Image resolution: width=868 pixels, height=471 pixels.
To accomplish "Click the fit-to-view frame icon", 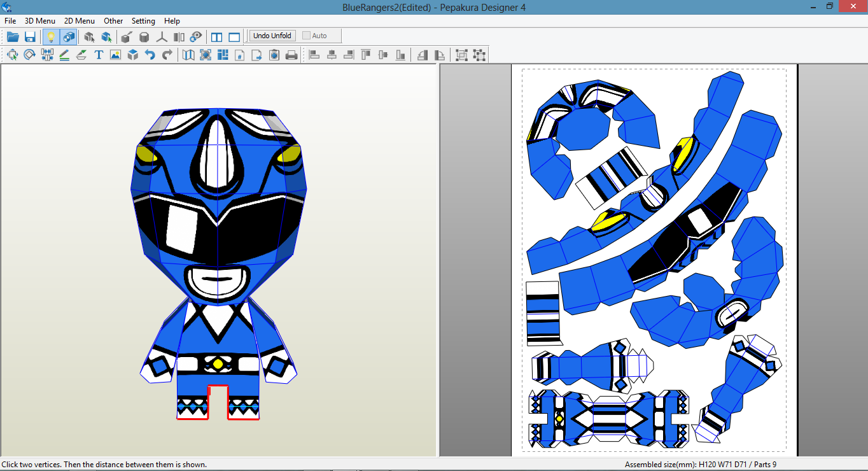I will coord(206,55).
